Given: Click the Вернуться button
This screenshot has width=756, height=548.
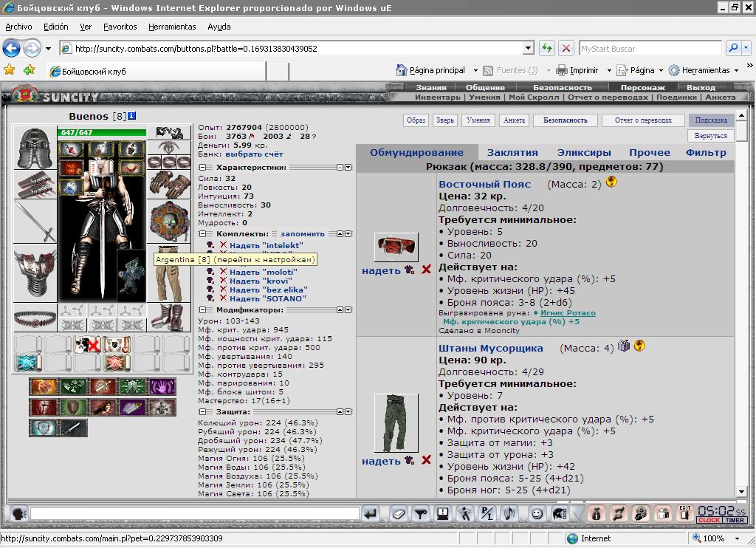Looking at the screenshot, I should (x=711, y=136).
